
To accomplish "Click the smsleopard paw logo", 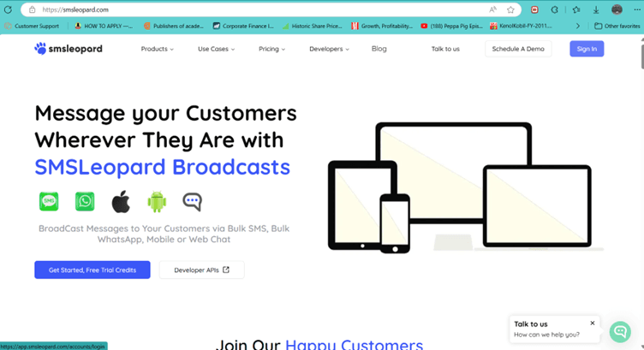I will pyautogui.click(x=40, y=49).
